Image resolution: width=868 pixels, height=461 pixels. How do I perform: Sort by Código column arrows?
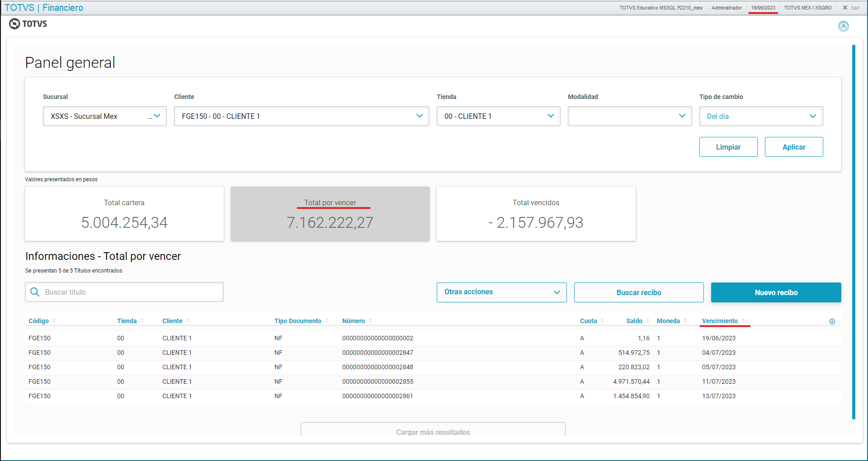click(54, 320)
